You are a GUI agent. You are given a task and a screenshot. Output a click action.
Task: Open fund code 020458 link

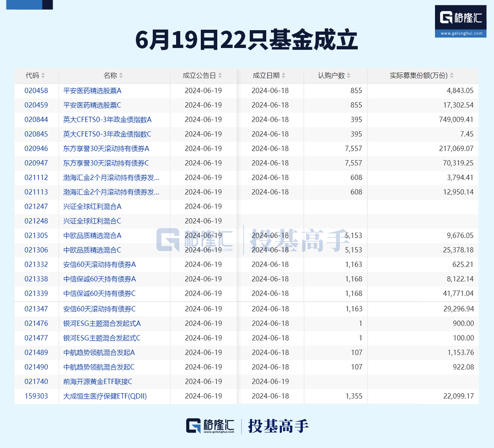pyautogui.click(x=36, y=91)
